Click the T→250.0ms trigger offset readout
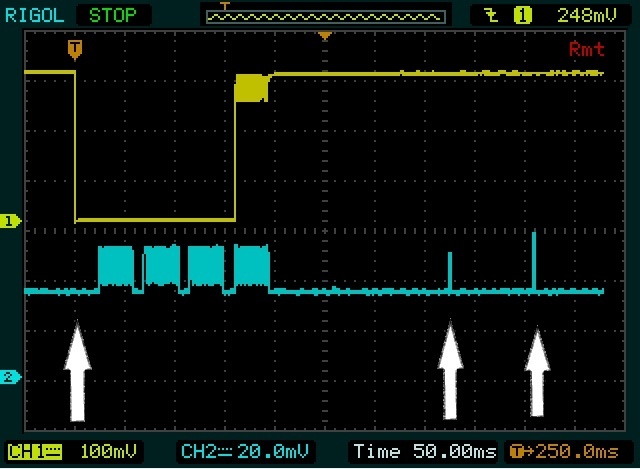Screen dimensions: 640x469 click(568, 450)
